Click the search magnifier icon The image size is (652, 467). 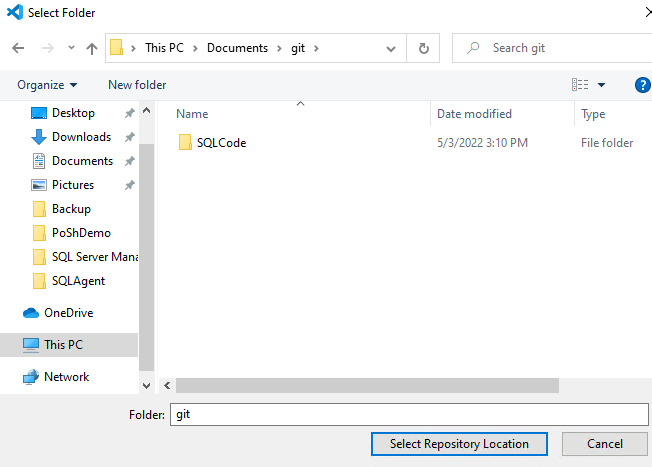click(473, 48)
